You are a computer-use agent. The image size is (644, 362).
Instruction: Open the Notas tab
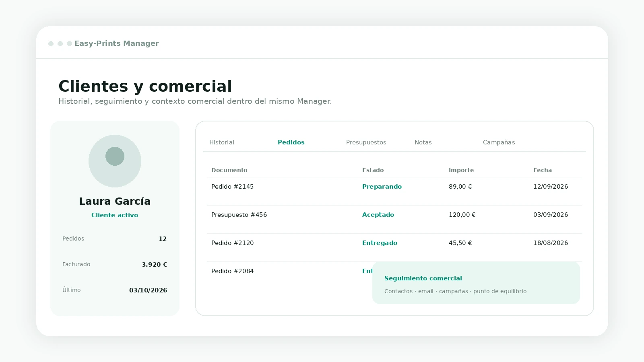423,142
